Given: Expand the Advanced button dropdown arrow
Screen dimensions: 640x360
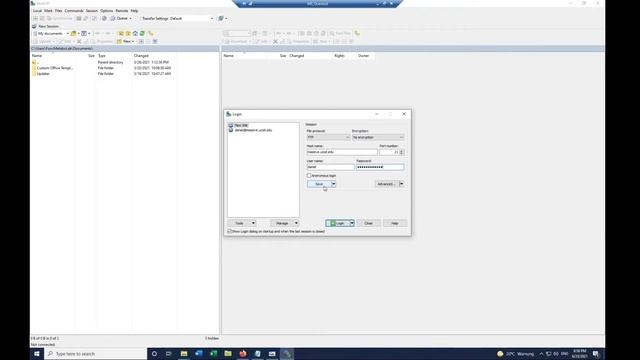Looking at the screenshot, I should coord(402,184).
